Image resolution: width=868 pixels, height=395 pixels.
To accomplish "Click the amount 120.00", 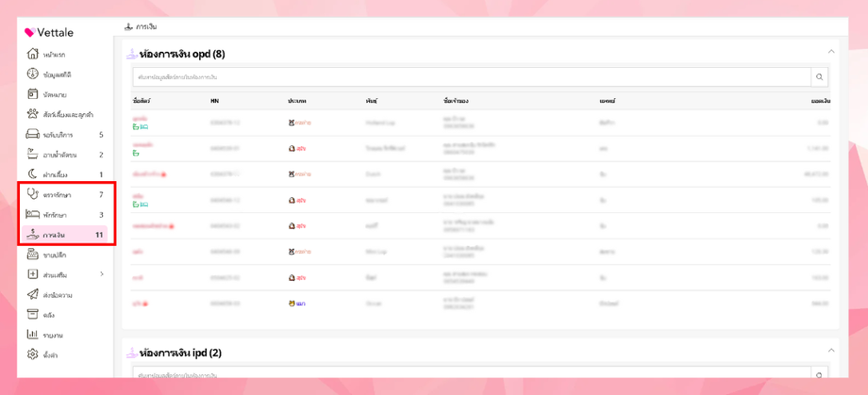I will click(821, 251).
